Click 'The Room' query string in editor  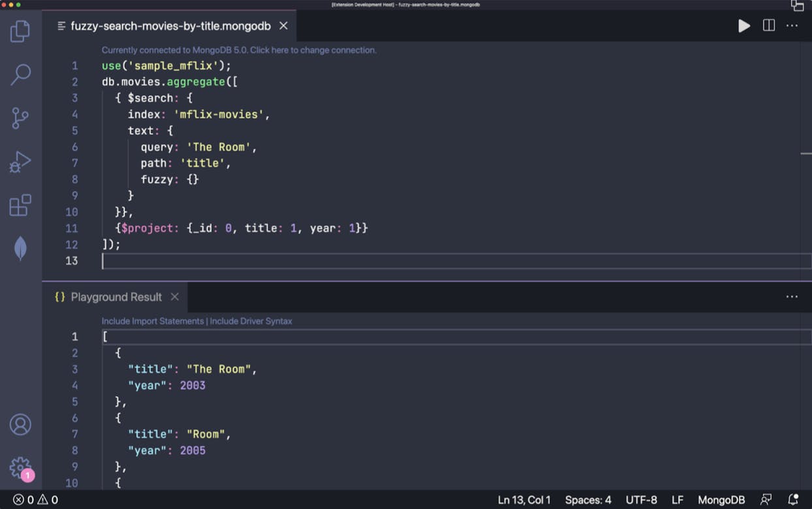(x=219, y=147)
